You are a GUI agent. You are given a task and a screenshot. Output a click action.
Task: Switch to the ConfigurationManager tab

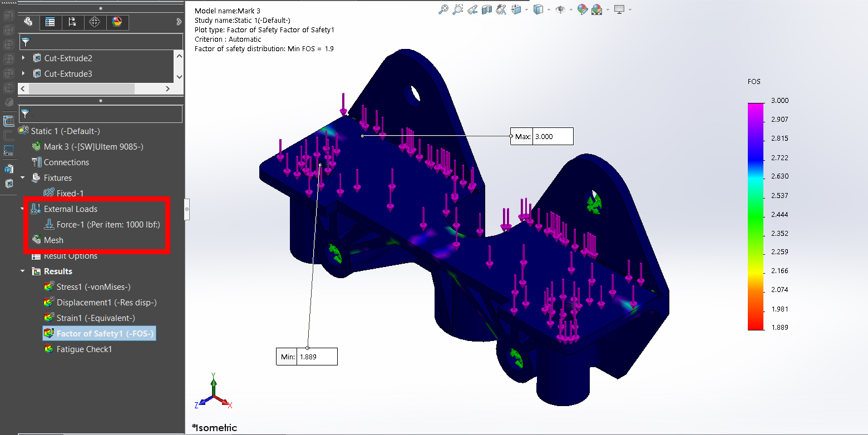72,22
